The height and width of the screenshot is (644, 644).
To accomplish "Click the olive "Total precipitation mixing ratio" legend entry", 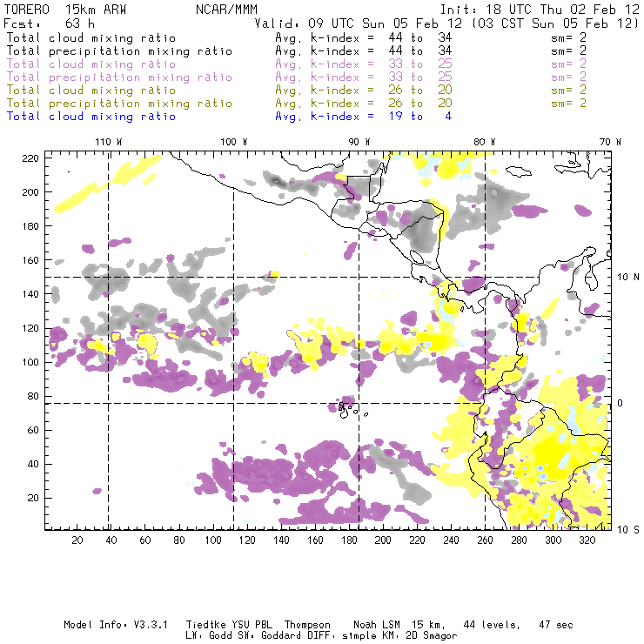I will coord(119,104).
